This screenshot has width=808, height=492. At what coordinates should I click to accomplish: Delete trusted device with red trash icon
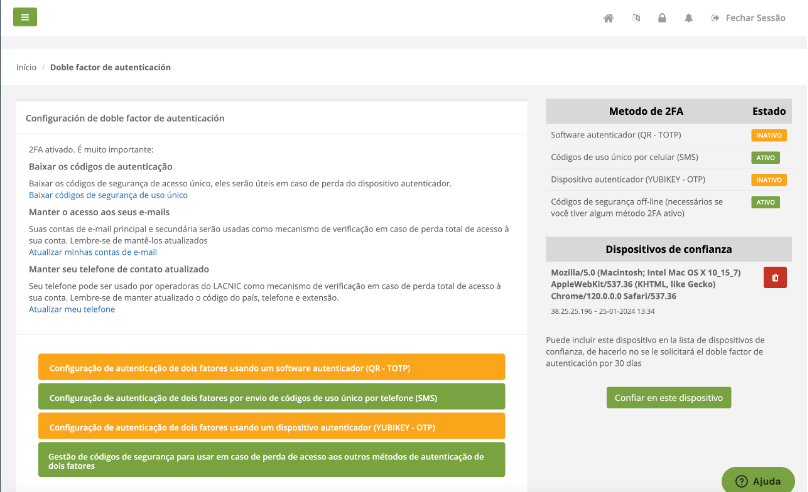click(775, 278)
